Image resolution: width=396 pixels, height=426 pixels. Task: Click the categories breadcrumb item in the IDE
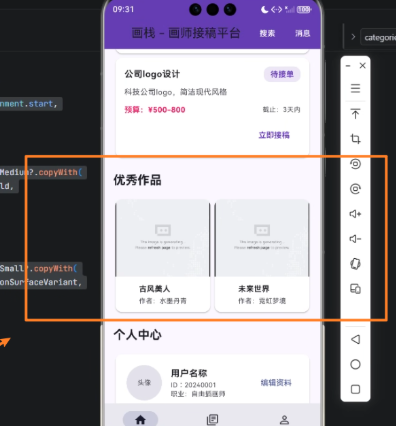(x=379, y=37)
